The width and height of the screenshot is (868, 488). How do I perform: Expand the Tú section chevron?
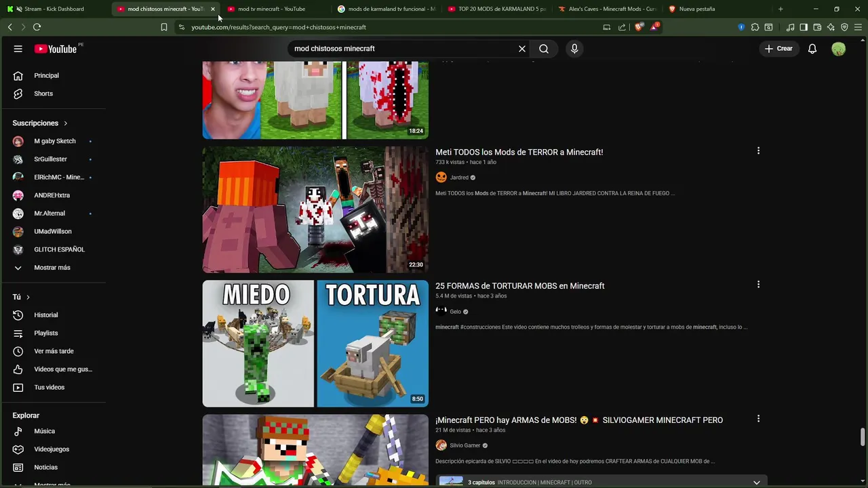click(28, 297)
